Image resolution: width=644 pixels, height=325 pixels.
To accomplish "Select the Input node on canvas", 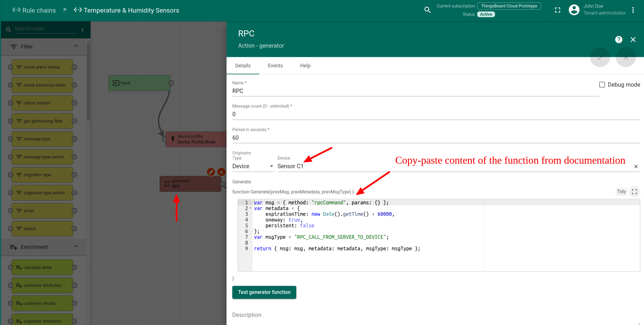I will (140, 83).
